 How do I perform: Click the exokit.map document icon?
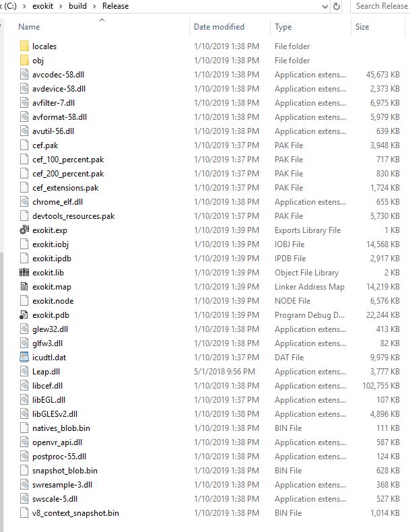pos(24,287)
